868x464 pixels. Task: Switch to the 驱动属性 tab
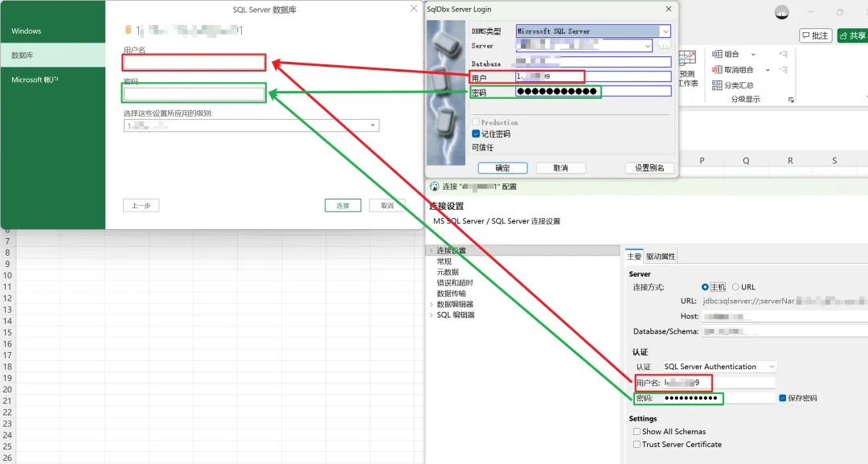[x=661, y=257]
